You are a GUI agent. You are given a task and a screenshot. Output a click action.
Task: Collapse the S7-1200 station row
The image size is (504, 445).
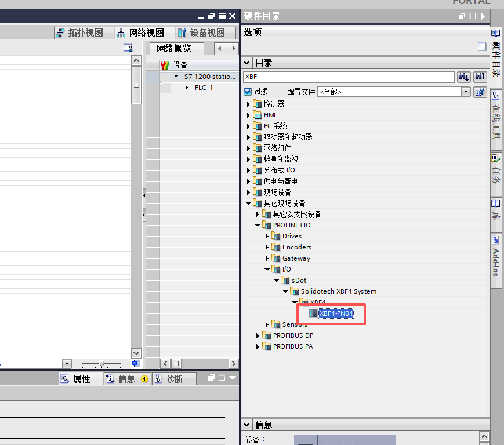click(x=176, y=77)
